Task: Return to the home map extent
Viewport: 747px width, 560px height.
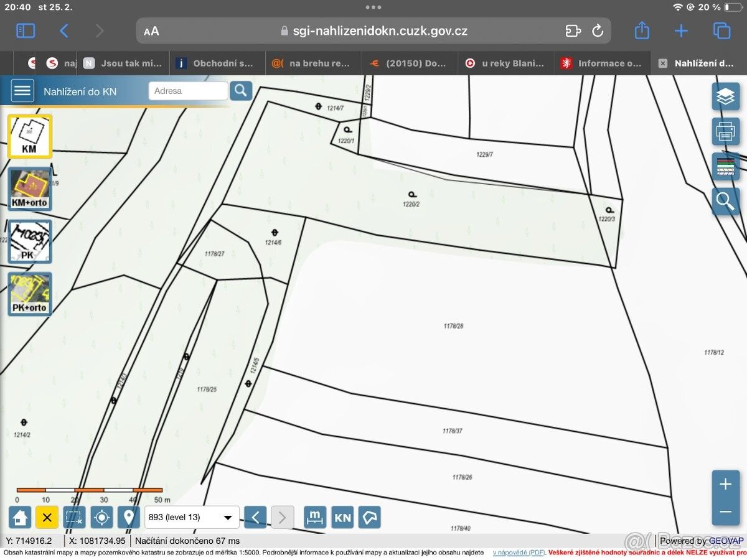Action: tap(20, 517)
